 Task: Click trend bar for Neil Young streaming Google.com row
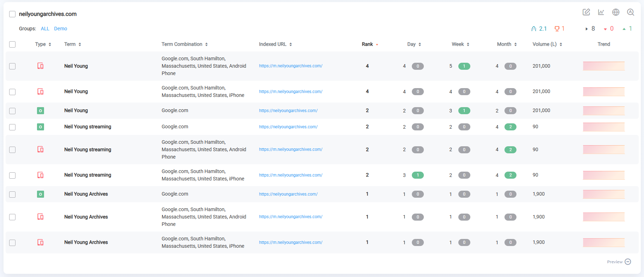point(604,127)
